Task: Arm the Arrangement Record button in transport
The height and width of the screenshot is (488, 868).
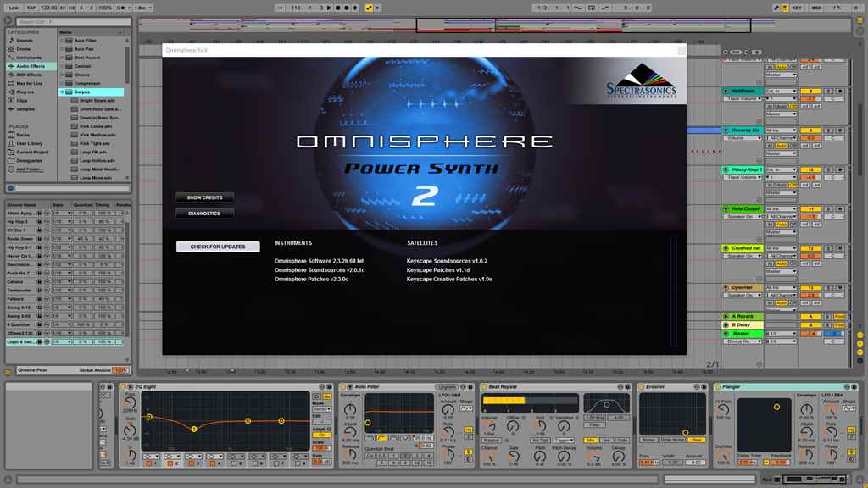Action: click(x=347, y=8)
